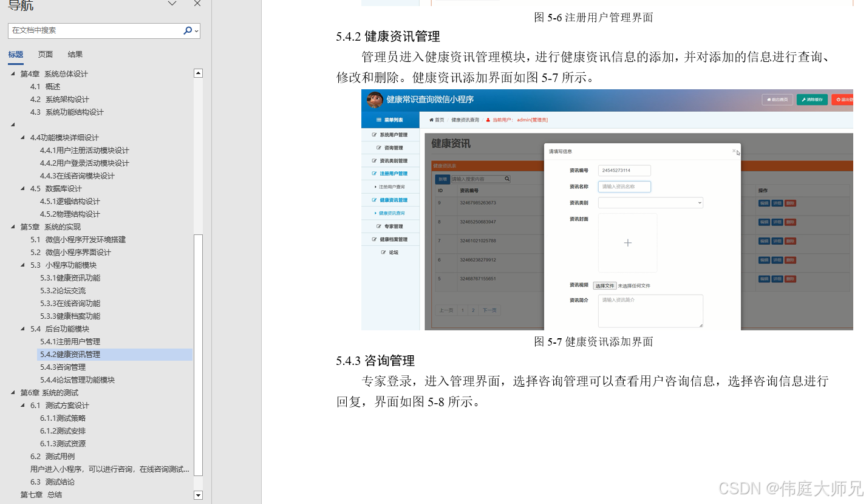Jump to heading 4.3 系统功能结构设计
The image size is (866, 504).
[x=67, y=112]
